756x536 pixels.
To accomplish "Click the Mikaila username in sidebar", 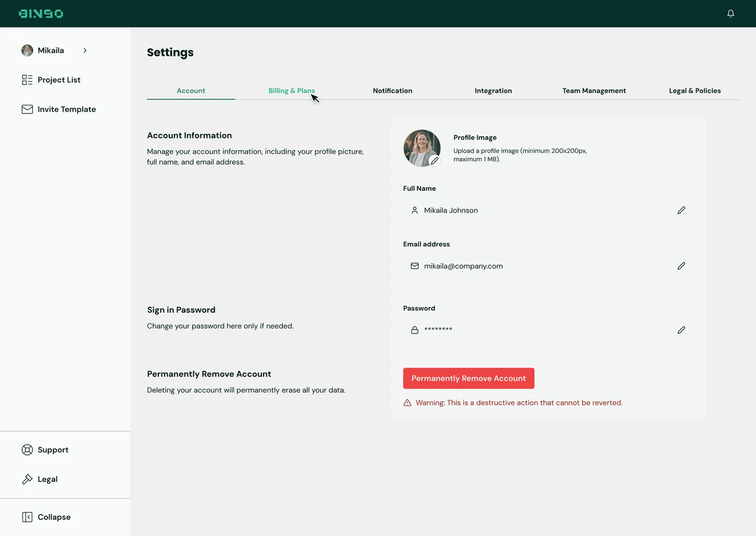I will click(51, 50).
